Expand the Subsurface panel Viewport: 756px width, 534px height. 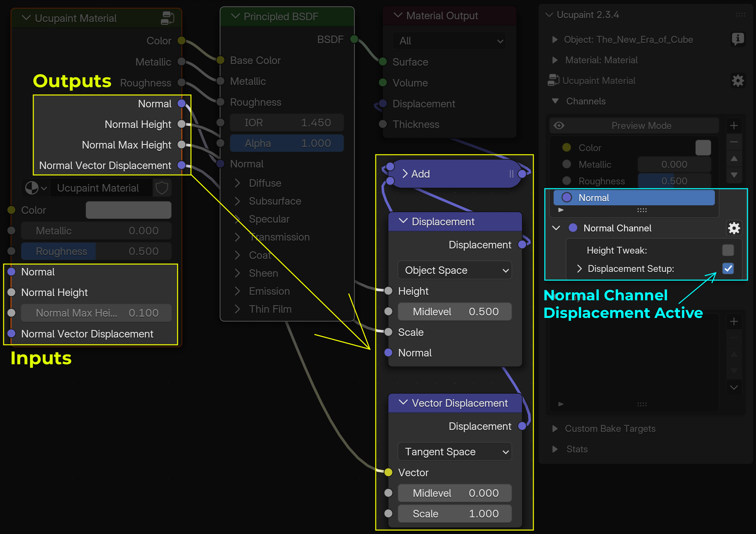pyautogui.click(x=237, y=201)
